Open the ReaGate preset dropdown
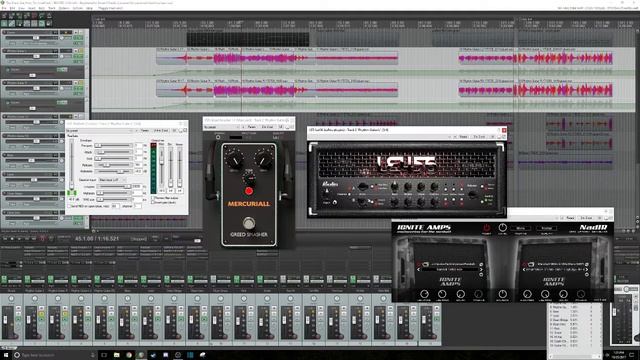Image resolution: width=640 pixels, height=360 pixels. point(100,131)
